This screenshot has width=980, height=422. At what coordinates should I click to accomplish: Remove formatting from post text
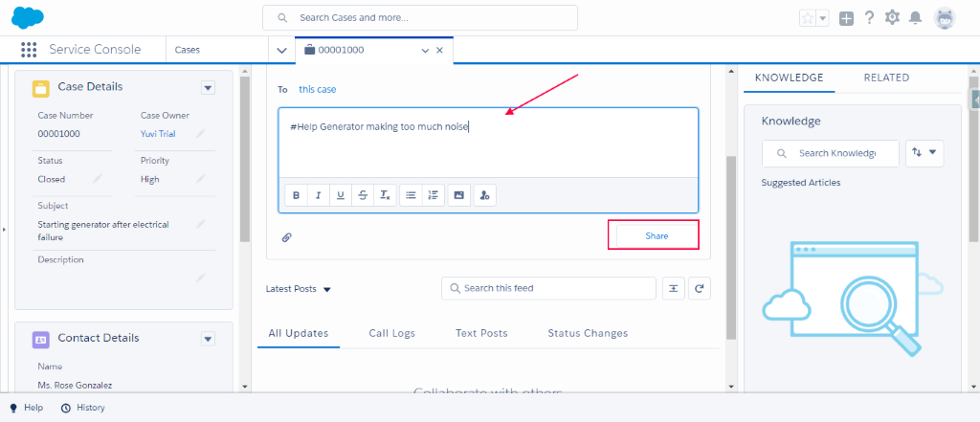point(385,195)
